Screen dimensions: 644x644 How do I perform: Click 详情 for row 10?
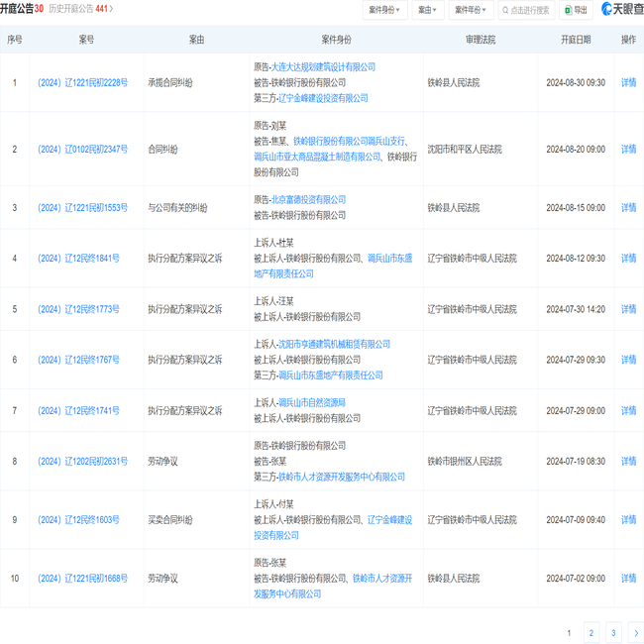(x=628, y=579)
